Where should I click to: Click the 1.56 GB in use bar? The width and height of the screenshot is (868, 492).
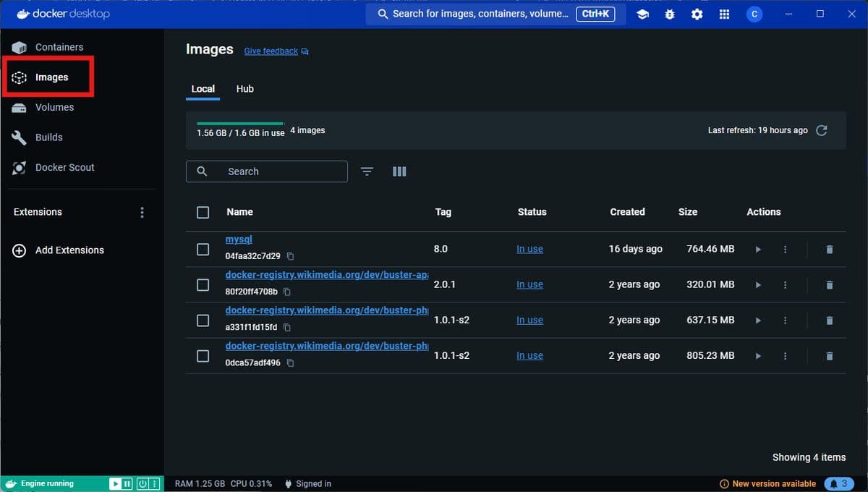[x=240, y=130]
